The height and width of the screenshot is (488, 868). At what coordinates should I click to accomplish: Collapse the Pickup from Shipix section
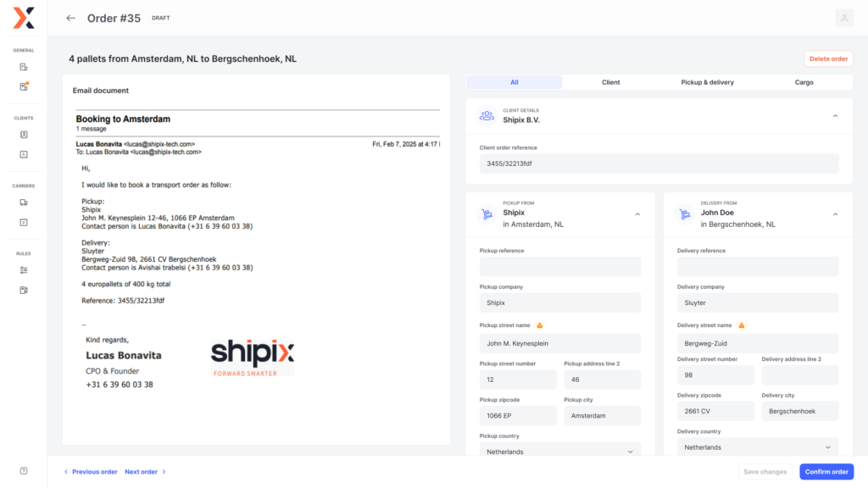[637, 214]
